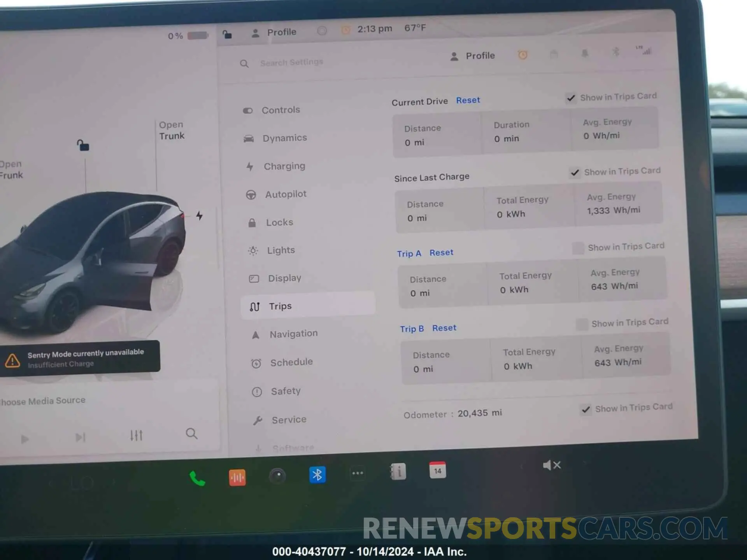Screen dimensions: 747x560
Task: Tap the orange clock icon beside 2:13 pm
Action: tap(345, 30)
